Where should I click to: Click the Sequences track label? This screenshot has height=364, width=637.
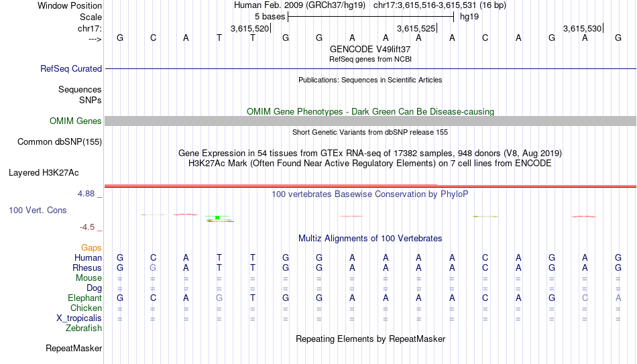click(x=80, y=89)
